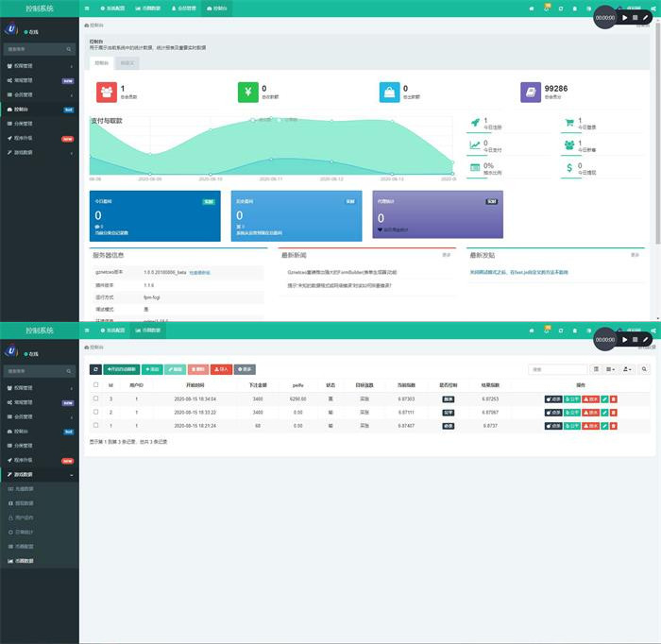The image size is (661, 644).
Task: Expand third sidebar item chevron in upper screen
Action: (x=71, y=95)
